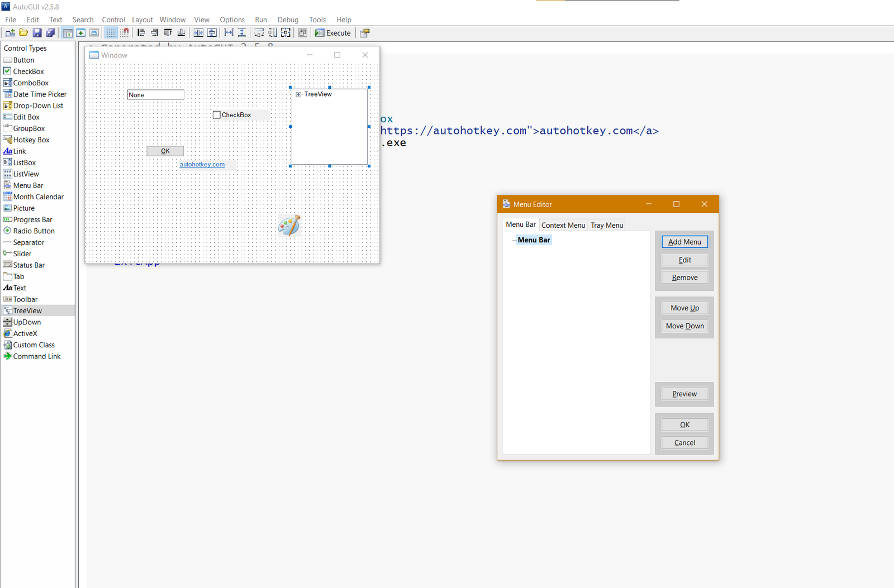Click the Remove button
This screenshot has width=894, height=588.
(x=684, y=278)
